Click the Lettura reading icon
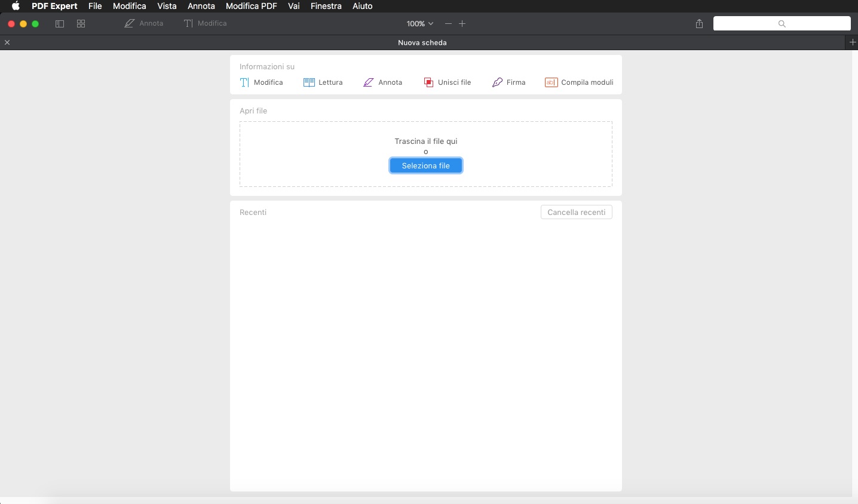The image size is (858, 504). click(309, 82)
